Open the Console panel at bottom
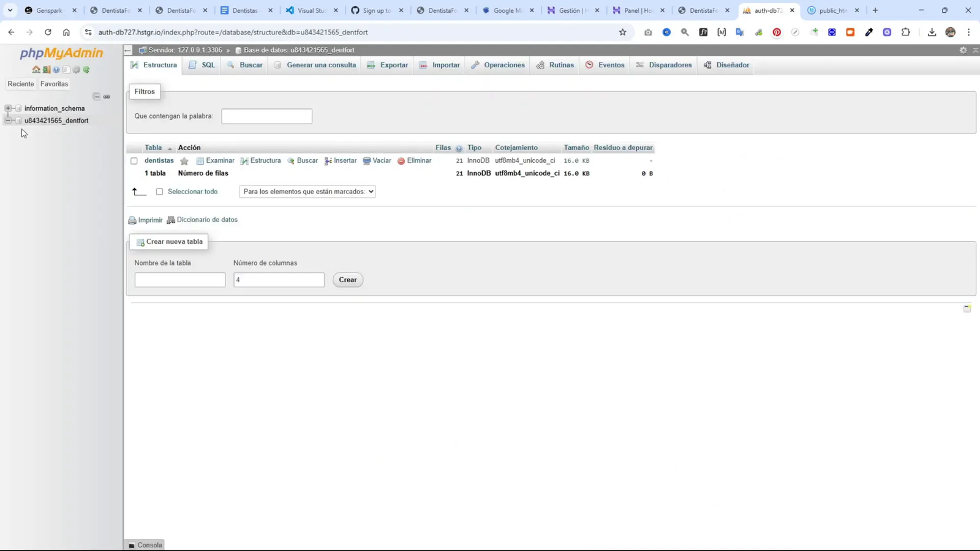Screen dimensions: 980x551 point(145,544)
